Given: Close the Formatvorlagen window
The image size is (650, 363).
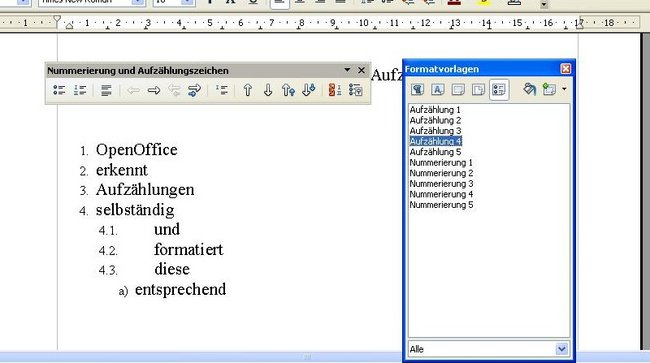Looking at the screenshot, I should coord(566,69).
